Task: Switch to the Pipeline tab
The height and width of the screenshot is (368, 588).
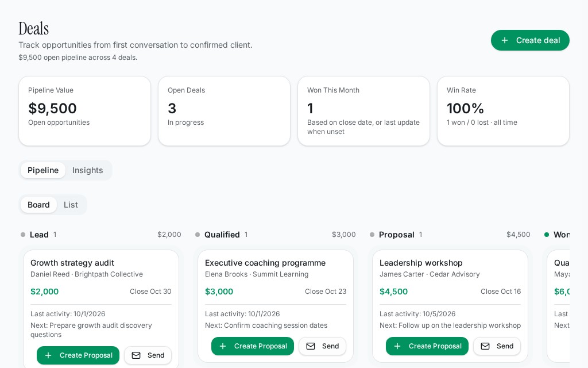Action: 43,170
